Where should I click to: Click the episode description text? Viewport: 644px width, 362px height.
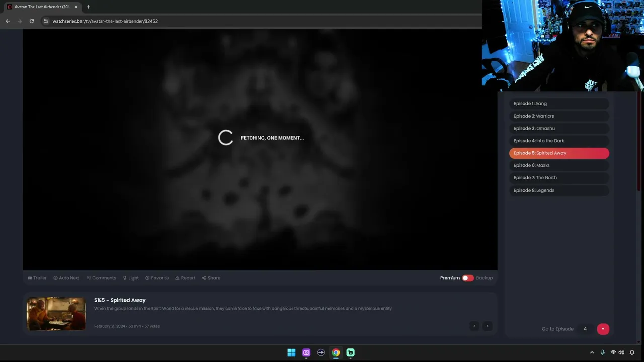tap(243, 309)
